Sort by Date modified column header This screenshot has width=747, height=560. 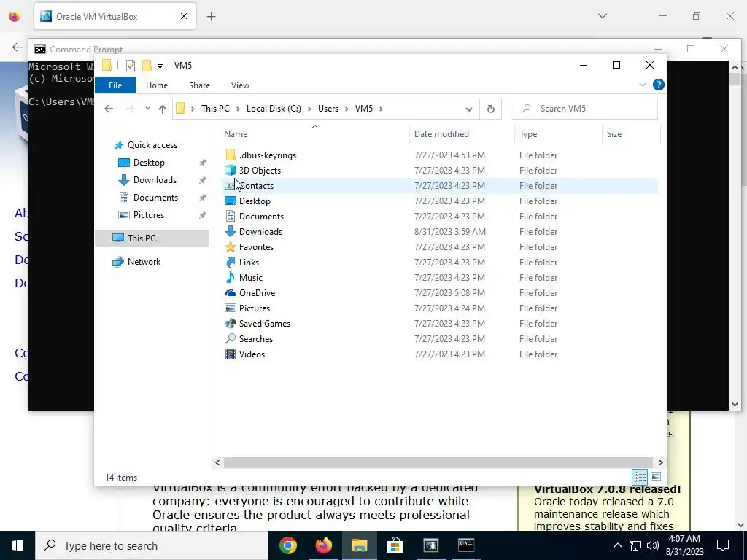coord(462,134)
